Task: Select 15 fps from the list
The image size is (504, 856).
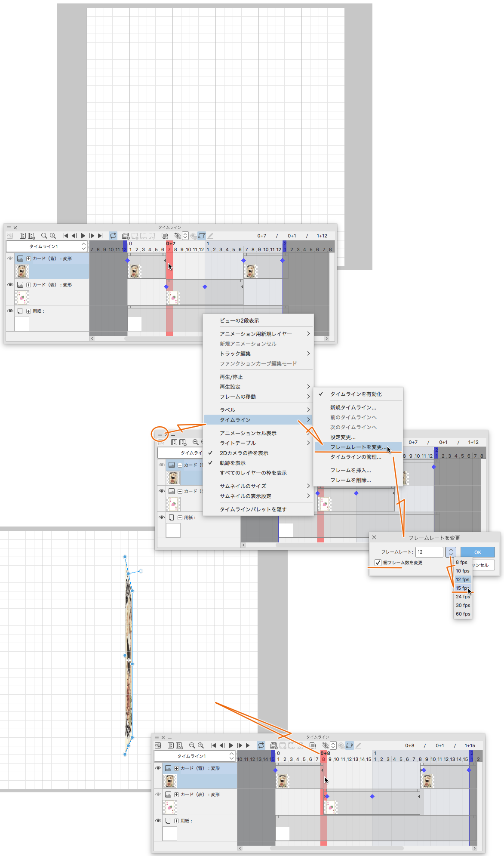Action: click(x=463, y=588)
